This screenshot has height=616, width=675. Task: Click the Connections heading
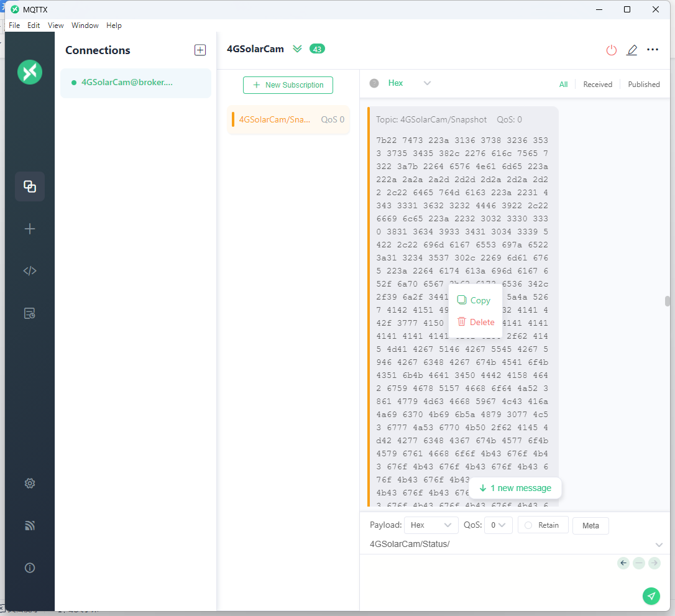[98, 50]
